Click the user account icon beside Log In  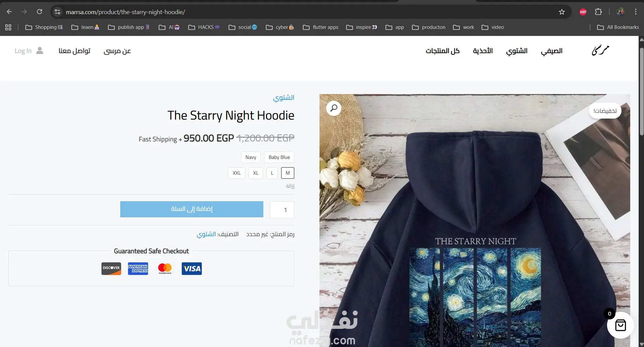click(x=40, y=51)
